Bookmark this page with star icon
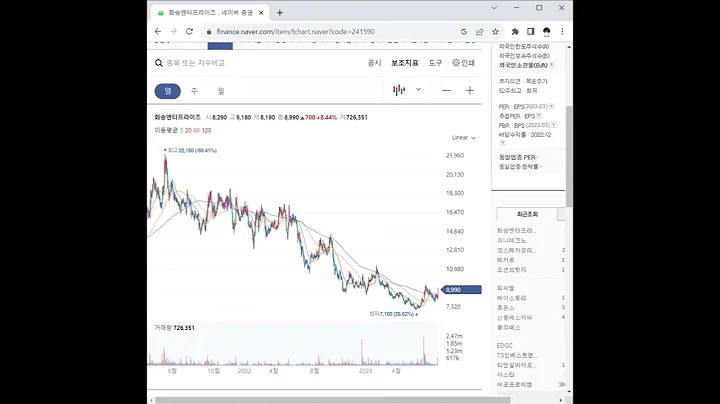The width and height of the screenshot is (720, 404). click(495, 32)
